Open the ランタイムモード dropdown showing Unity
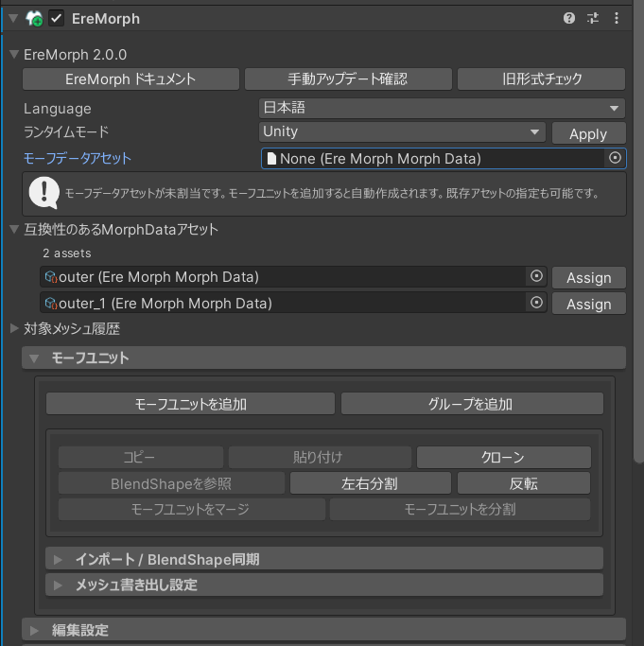This screenshot has width=644, height=646. pyautogui.click(x=402, y=131)
